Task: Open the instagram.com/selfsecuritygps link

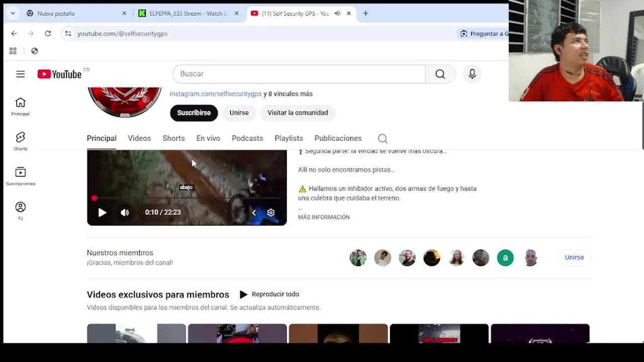Action: pyautogui.click(x=215, y=94)
